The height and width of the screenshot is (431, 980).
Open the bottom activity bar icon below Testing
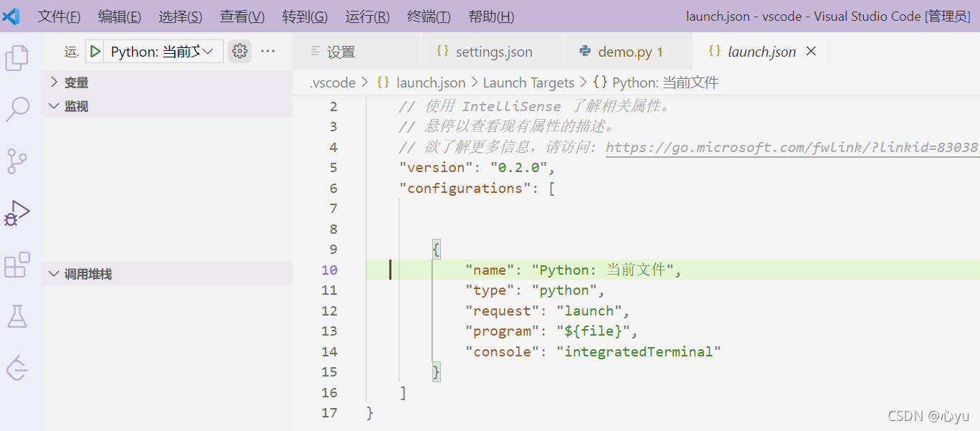pyautogui.click(x=17, y=368)
